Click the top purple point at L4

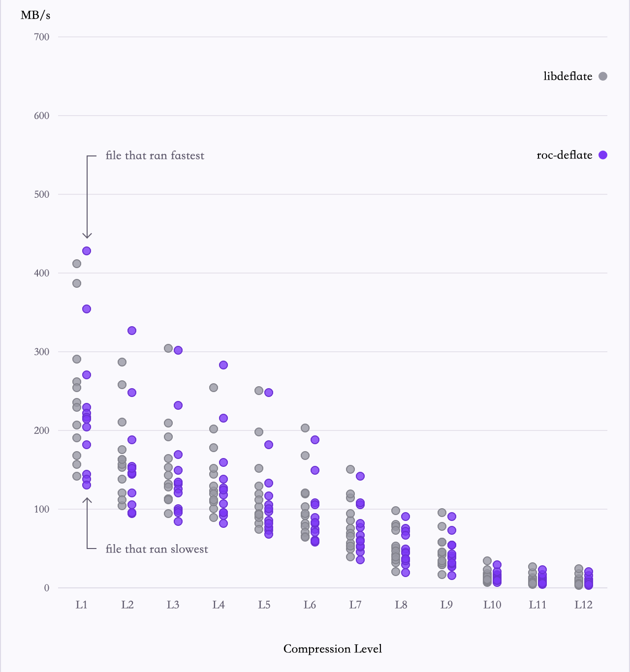(x=223, y=365)
